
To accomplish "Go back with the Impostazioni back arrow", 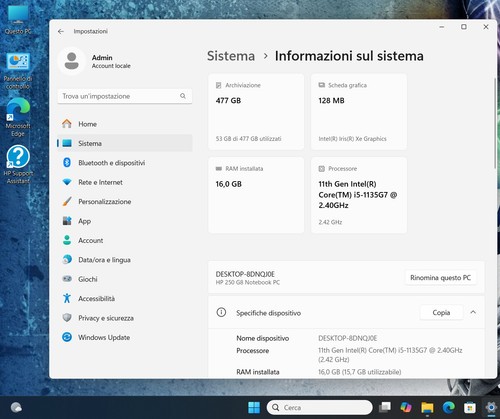I will click(x=61, y=31).
